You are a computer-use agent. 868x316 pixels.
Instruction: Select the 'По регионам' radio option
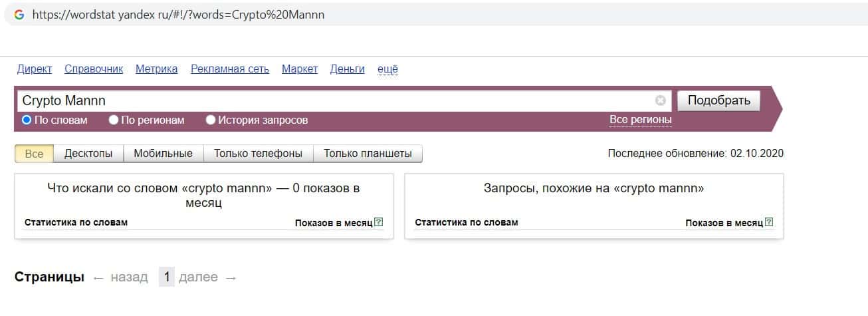click(114, 120)
